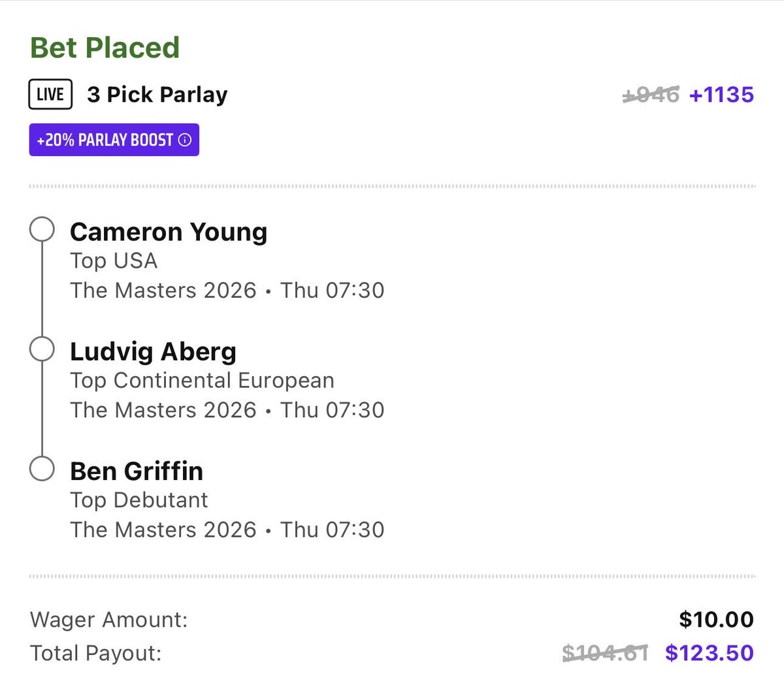This screenshot has width=784, height=683.
Task: Click the Bet Placed heading
Action: 105,48
